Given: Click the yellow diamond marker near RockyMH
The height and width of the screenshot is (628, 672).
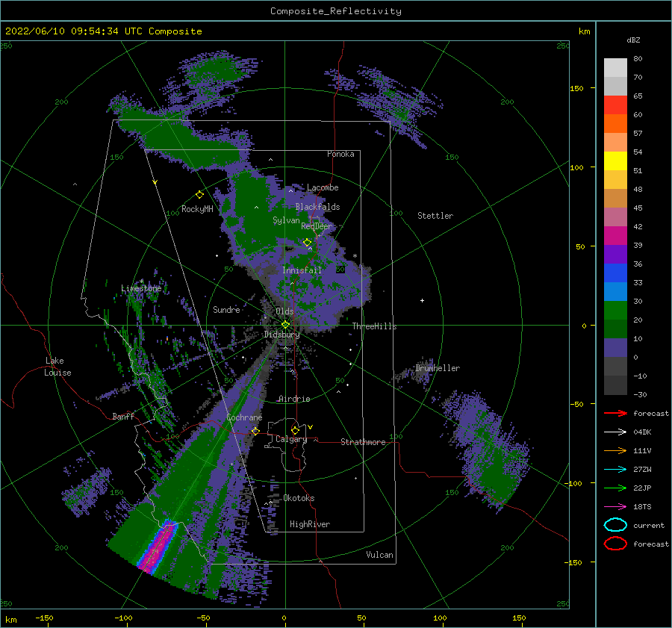Looking at the screenshot, I should [x=199, y=195].
